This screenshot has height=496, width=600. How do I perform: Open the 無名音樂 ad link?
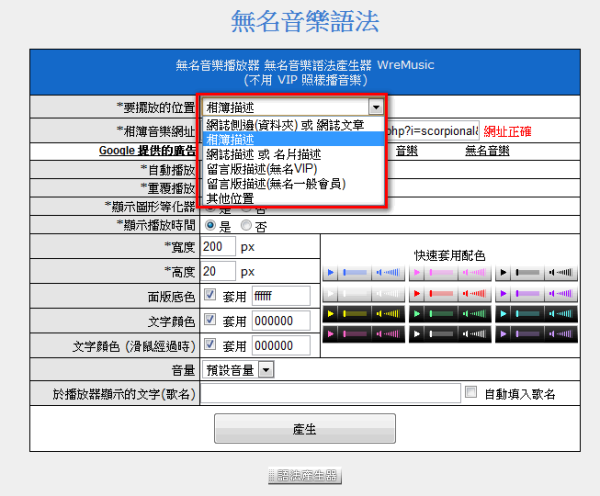[x=487, y=151]
